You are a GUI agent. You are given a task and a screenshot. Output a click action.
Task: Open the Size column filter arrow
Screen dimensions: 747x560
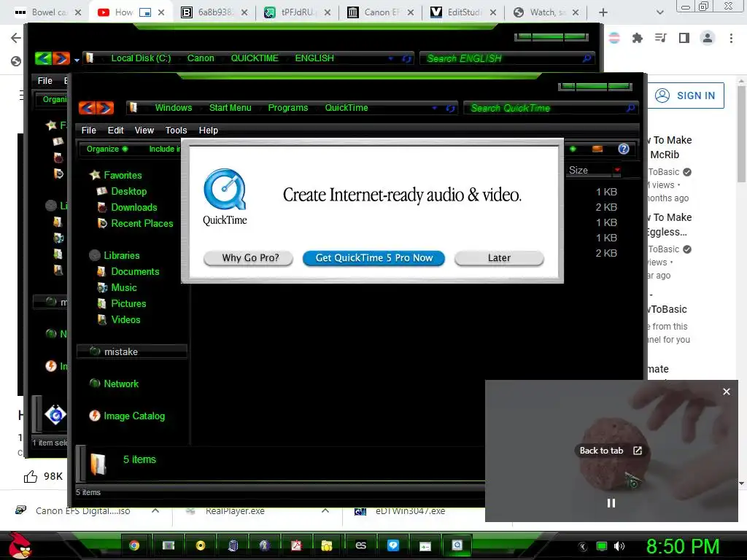click(617, 170)
